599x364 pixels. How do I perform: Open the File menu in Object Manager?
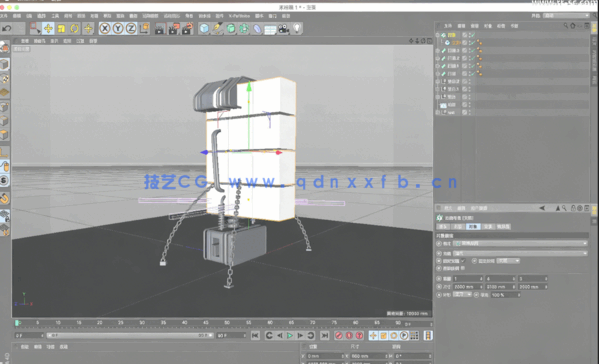448,26
